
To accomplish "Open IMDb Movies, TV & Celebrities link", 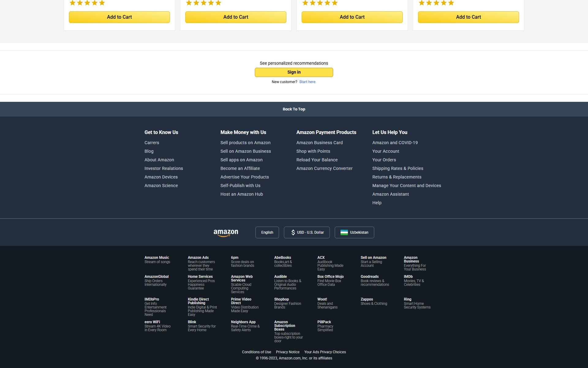I will (414, 281).
